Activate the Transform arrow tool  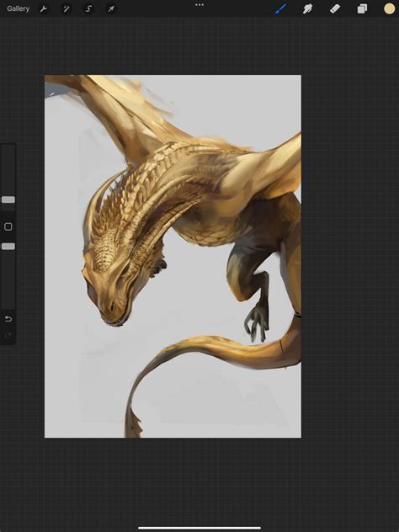point(111,8)
